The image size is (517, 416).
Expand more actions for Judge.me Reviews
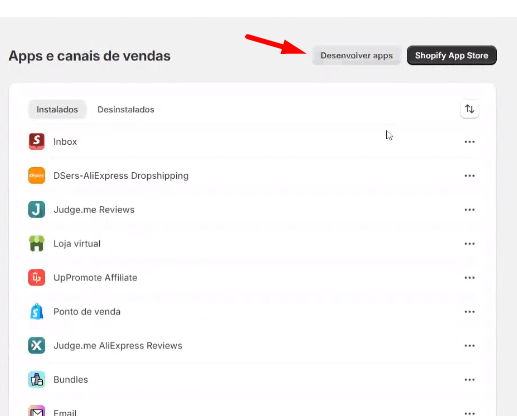point(470,210)
